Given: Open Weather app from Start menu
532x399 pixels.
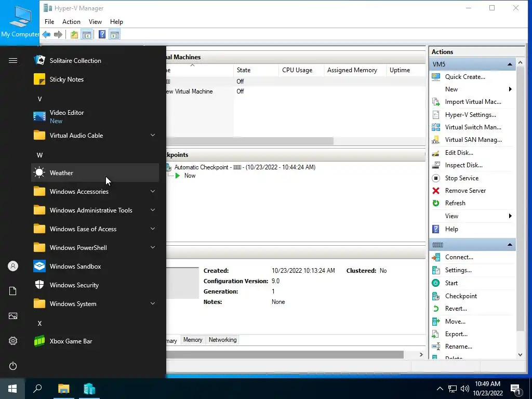Looking at the screenshot, I should [x=95, y=172].
